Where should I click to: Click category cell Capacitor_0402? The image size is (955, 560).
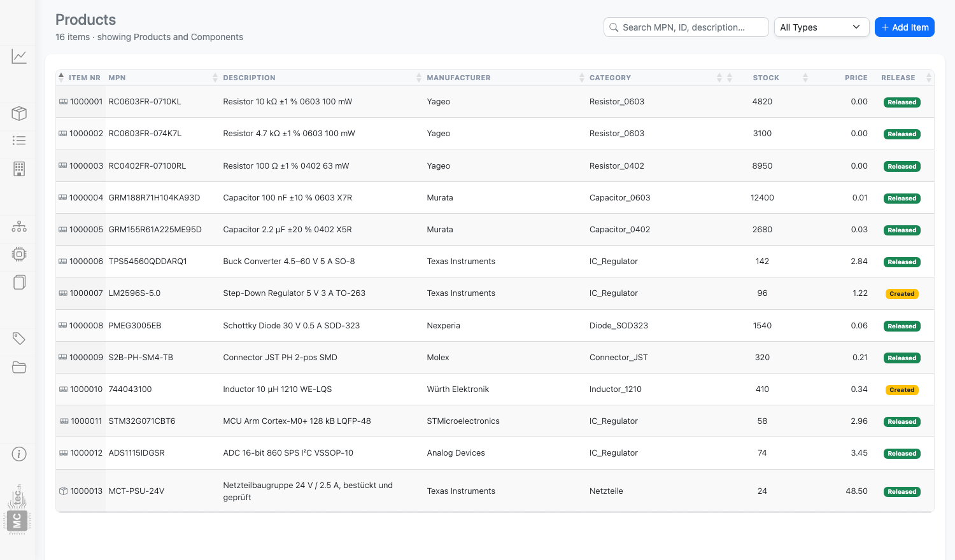[x=620, y=230]
